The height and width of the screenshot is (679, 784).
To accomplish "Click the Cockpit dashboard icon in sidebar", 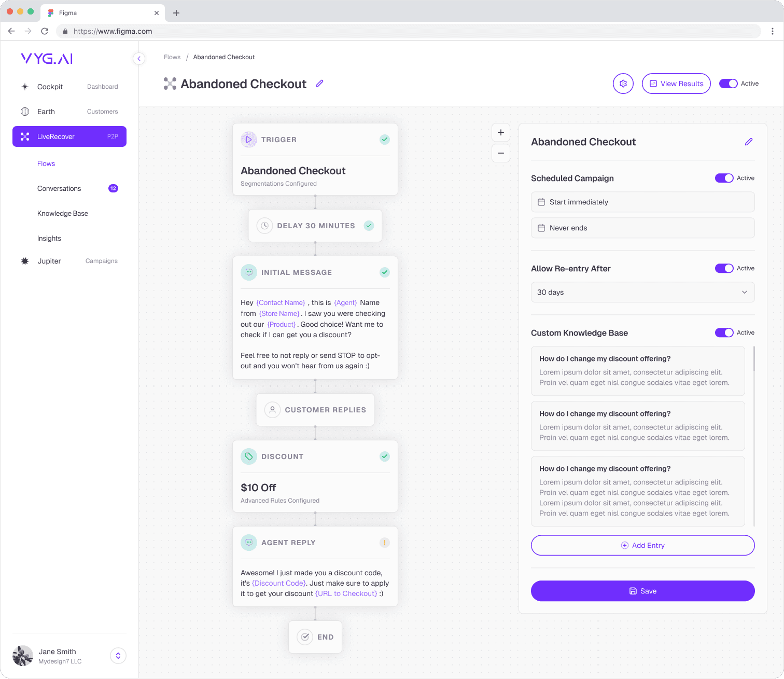I will [x=25, y=87].
